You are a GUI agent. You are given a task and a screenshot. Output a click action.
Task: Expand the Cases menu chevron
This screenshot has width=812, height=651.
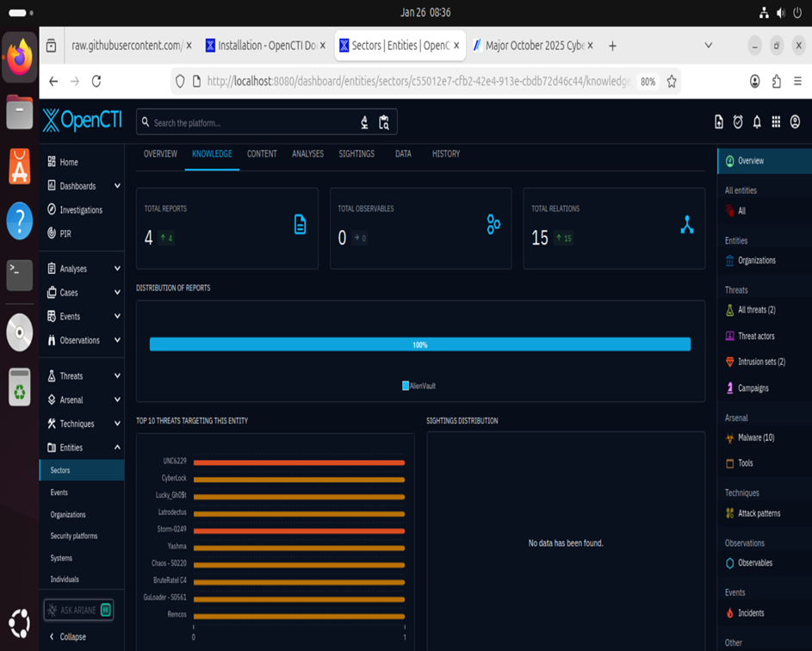coord(118,292)
